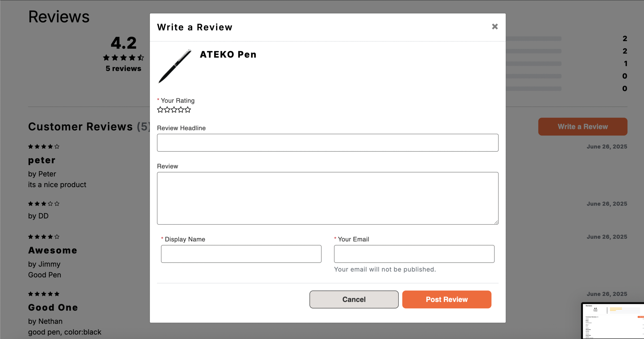Click the 'Your Email' field label
This screenshot has width=644, height=339.
353,239
